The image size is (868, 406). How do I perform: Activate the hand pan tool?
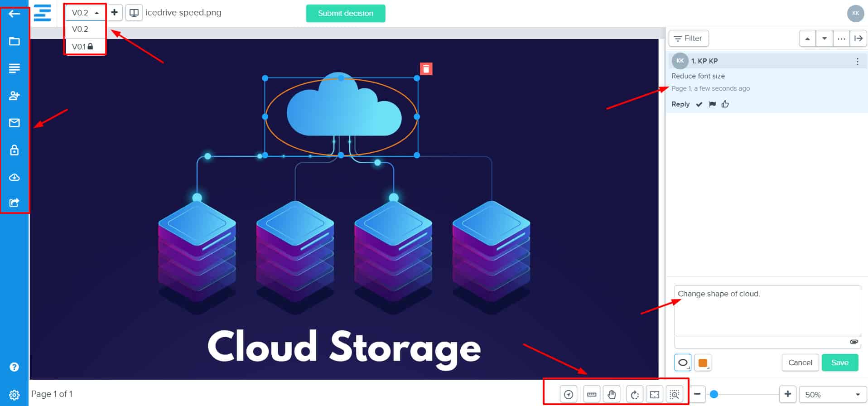pyautogui.click(x=612, y=394)
